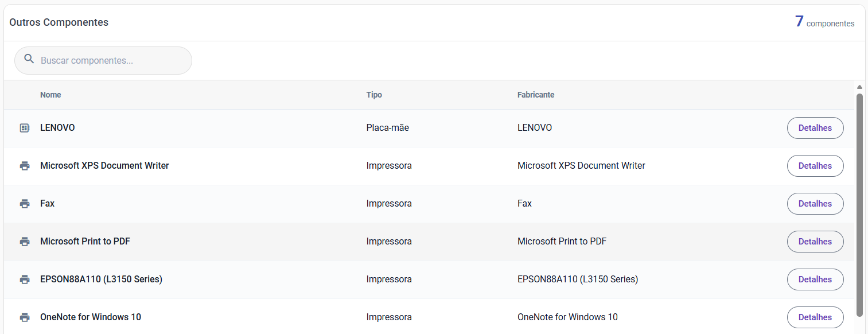
Task: Select the LENOVO manufacturer cell
Action: point(535,128)
